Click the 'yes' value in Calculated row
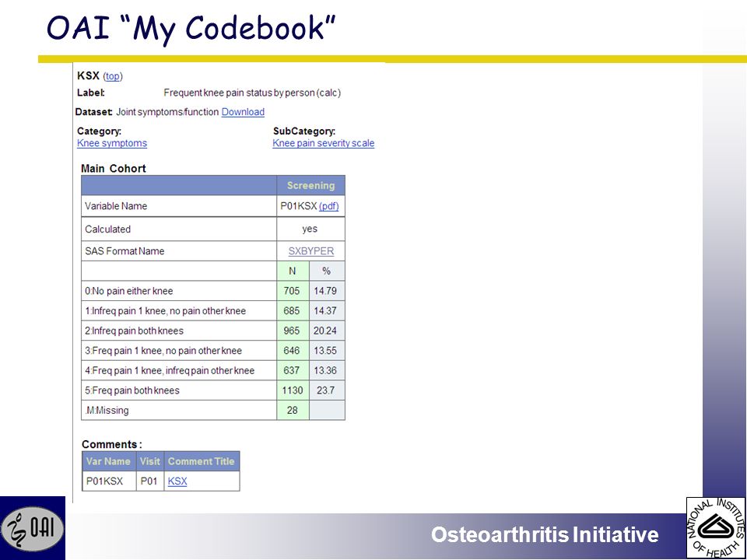This screenshot has width=747, height=560. pos(310,229)
